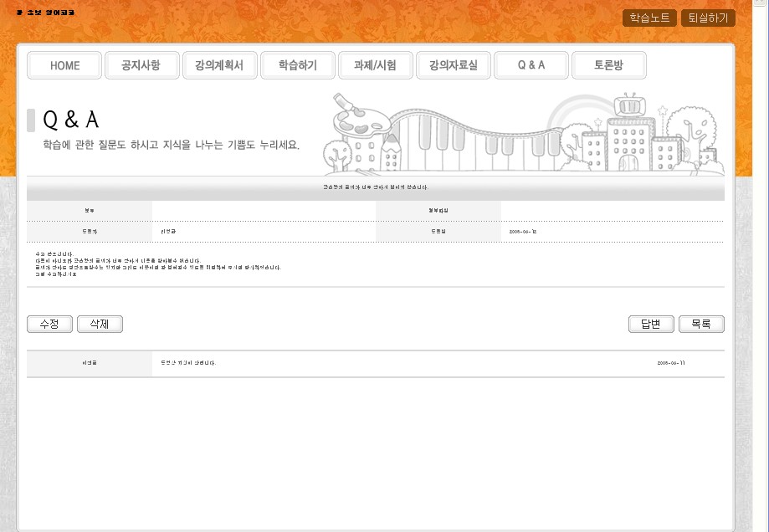Return to list with 목록 button

[701, 325]
